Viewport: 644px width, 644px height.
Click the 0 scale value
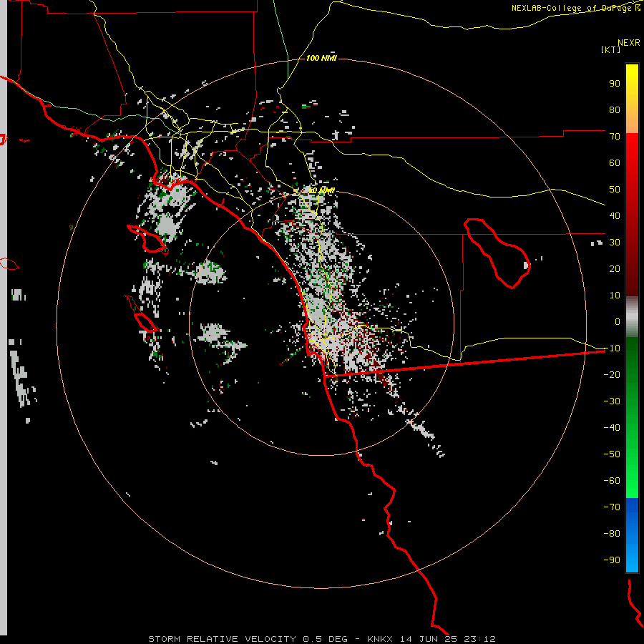(x=618, y=321)
